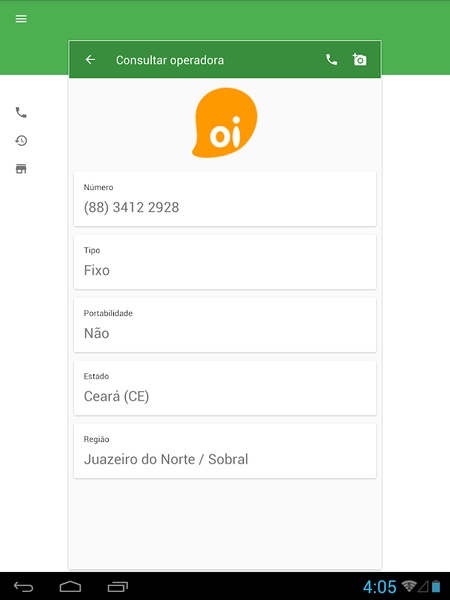Go back using the header arrow

coord(90,60)
